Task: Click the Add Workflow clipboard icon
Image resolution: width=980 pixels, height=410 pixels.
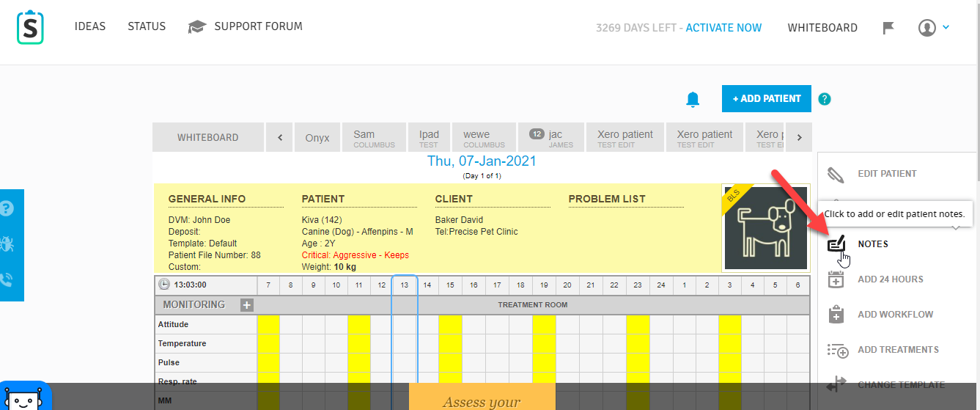Action: pos(836,315)
